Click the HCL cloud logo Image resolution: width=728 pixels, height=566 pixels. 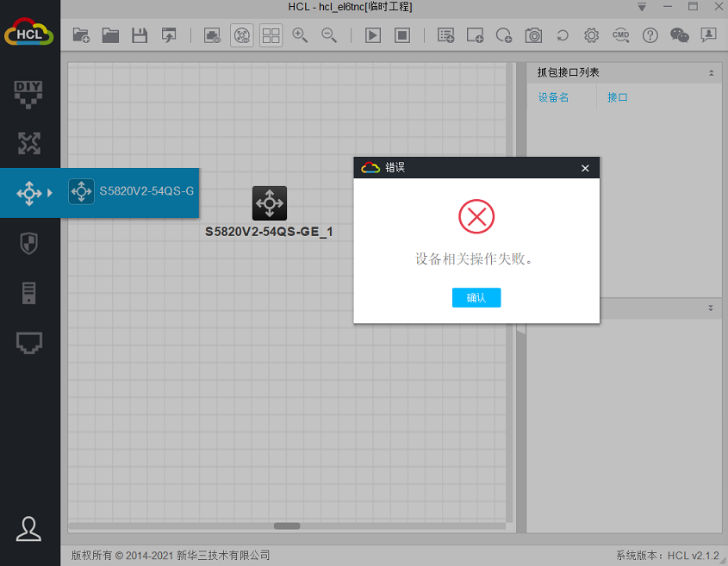[28, 32]
